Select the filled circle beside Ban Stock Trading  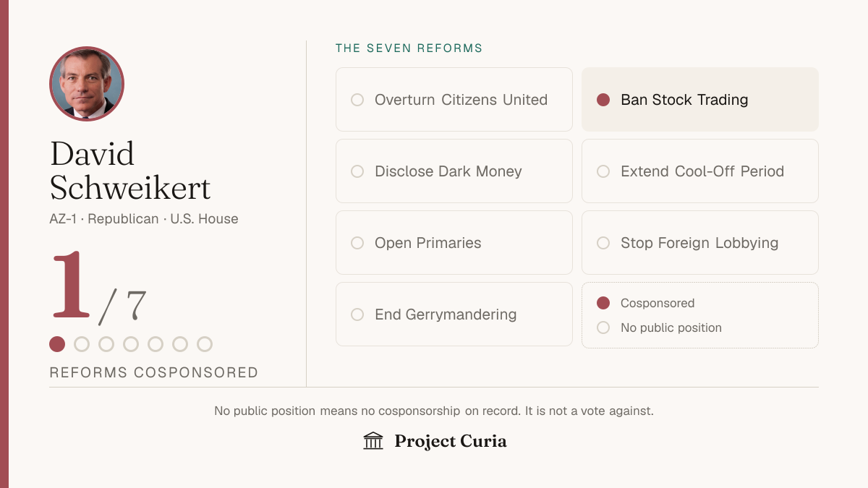pyautogui.click(x=603, y=100)
